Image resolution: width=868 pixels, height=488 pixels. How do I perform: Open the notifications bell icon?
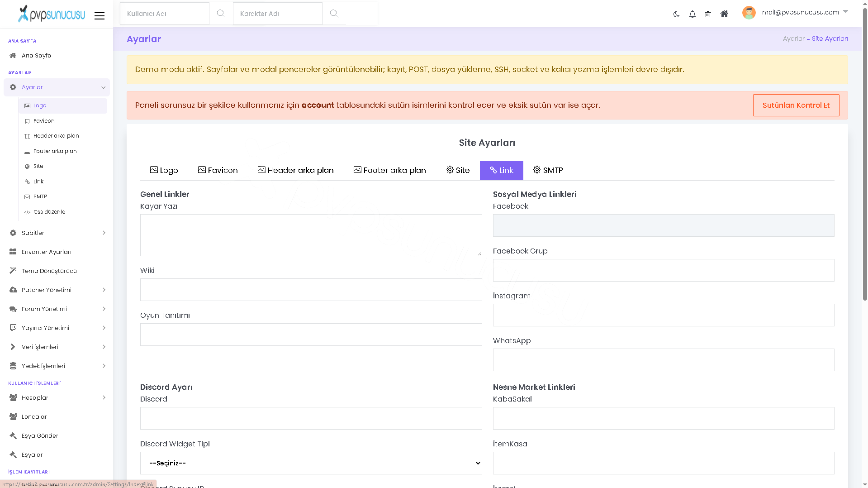coord(692,14)
